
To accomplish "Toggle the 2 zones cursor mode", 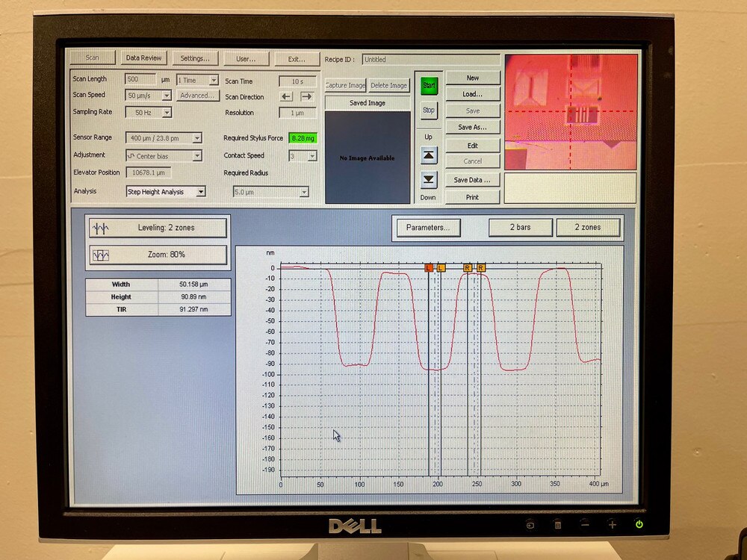I will [x=588, y=227].
